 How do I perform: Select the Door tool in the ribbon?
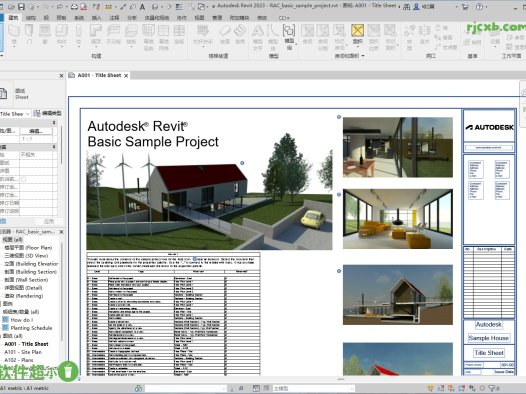(29, 34)
